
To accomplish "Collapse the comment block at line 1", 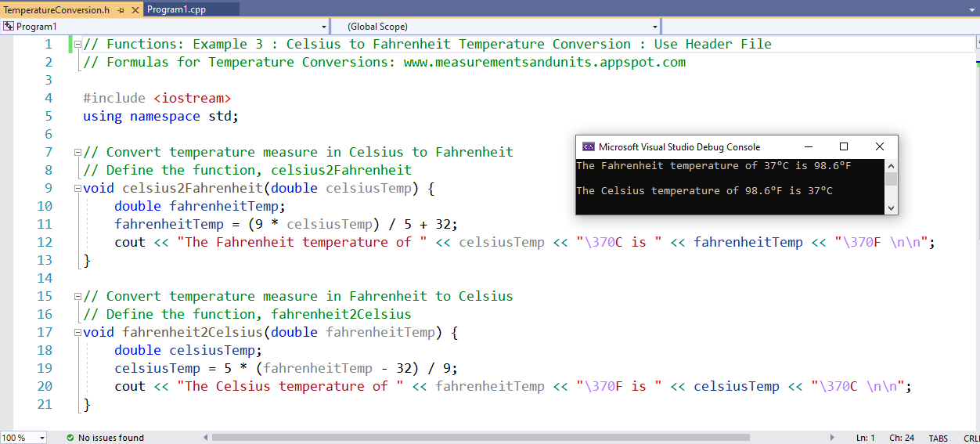I will [77, 45].
